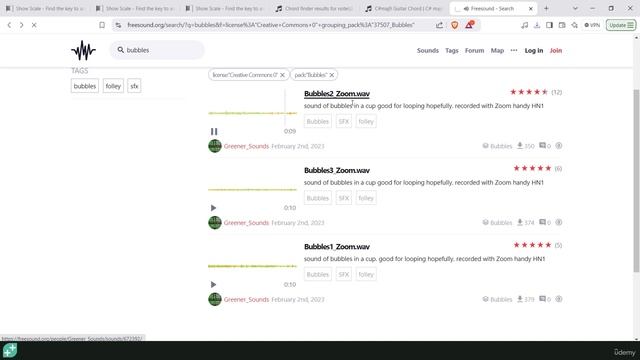
Task: Seek within the Bubbles3_Zoom.wav waveform
Action: pos(252,189)
